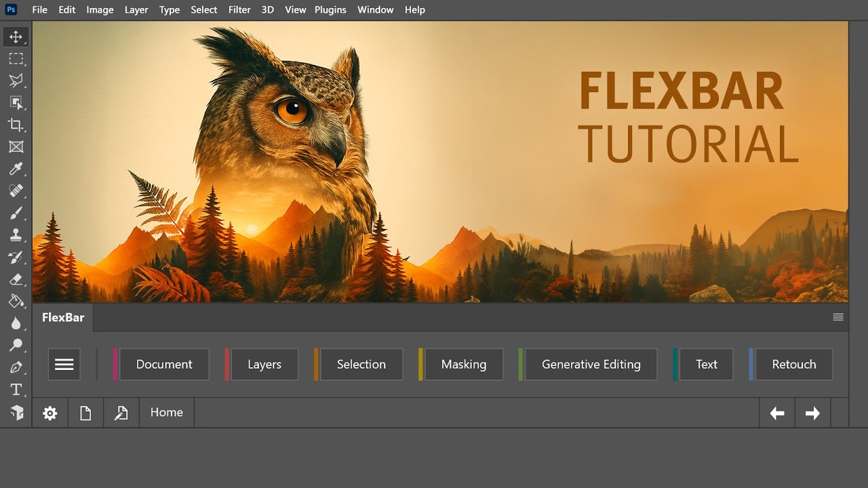Select the Brush tool

(x=16, y=213)
